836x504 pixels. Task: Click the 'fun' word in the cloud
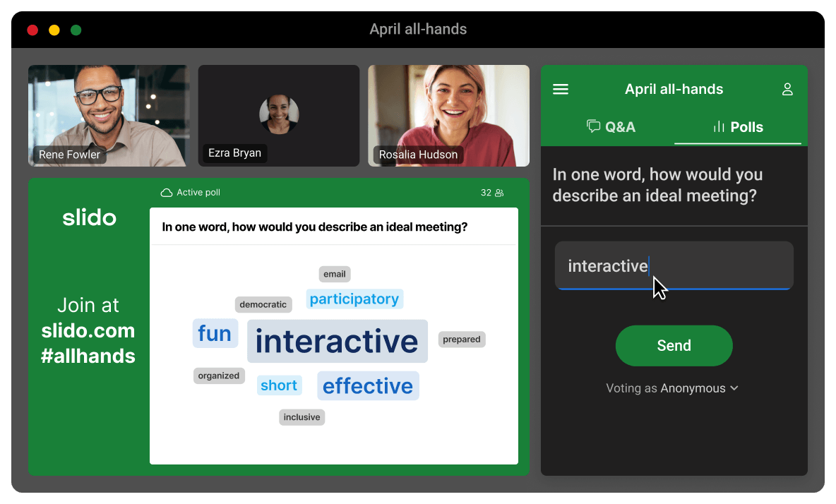(215, 333)
